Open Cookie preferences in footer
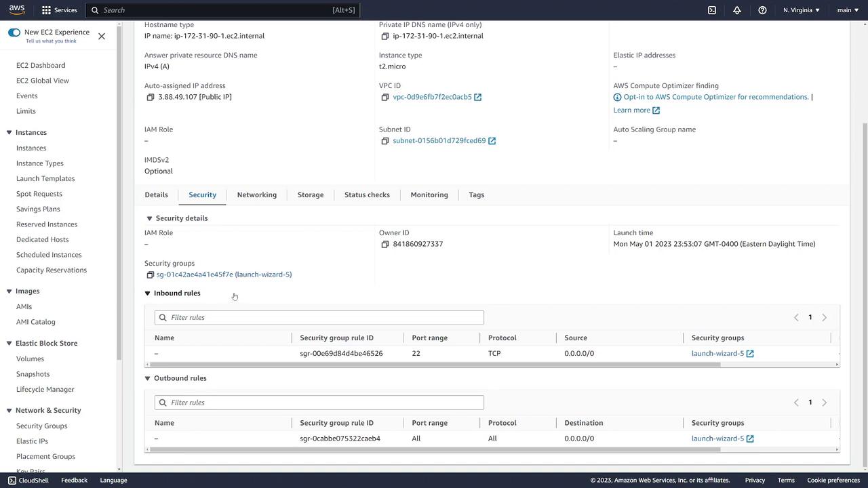 click(x=833, y=481)
